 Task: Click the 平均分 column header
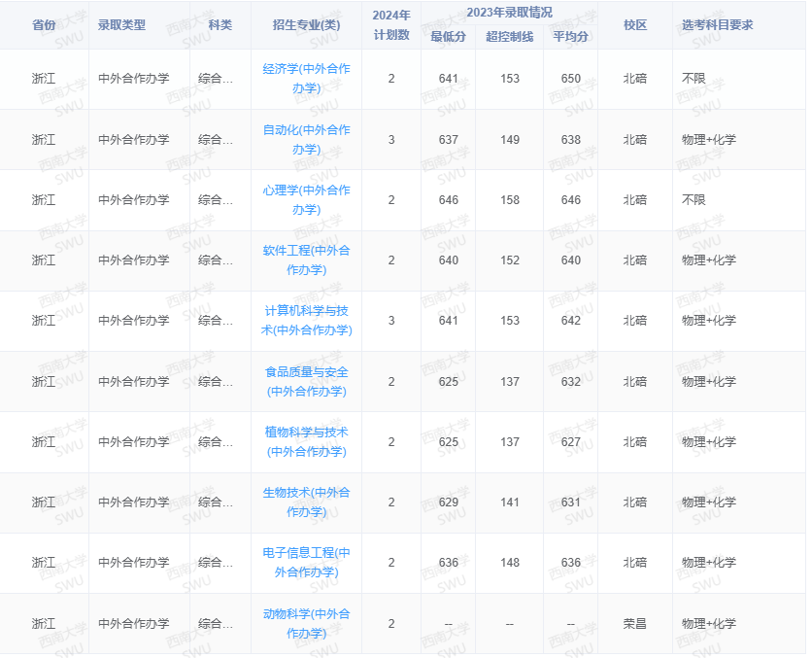568,36
